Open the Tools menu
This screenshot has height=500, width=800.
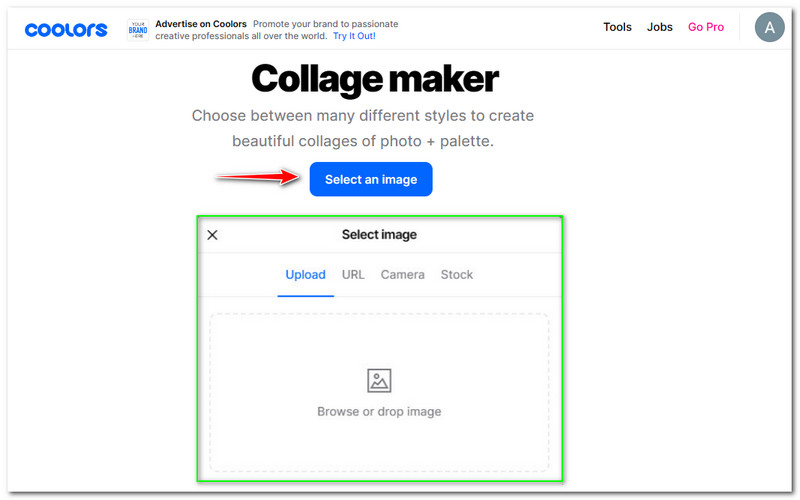pos(617,27)
